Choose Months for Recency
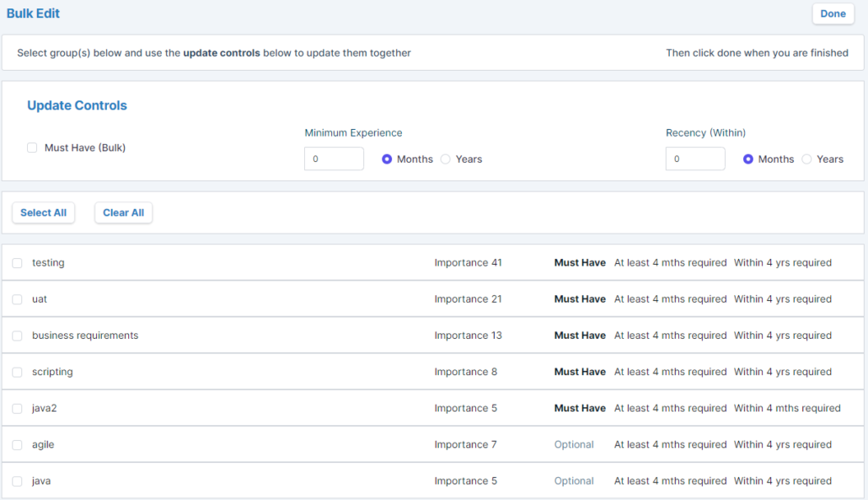The height and width of the screenshot is (500, 868). [x=747, y=159]
